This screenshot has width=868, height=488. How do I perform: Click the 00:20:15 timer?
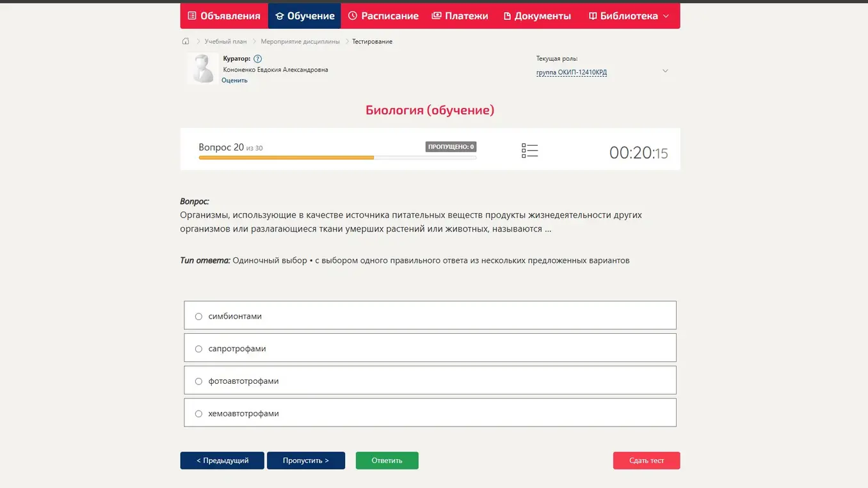pos(638,153)
